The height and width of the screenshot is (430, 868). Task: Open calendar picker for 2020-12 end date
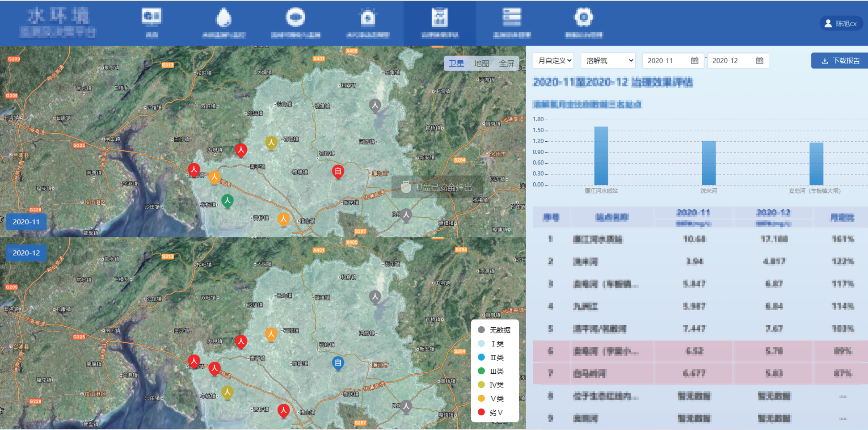point(759,61)
